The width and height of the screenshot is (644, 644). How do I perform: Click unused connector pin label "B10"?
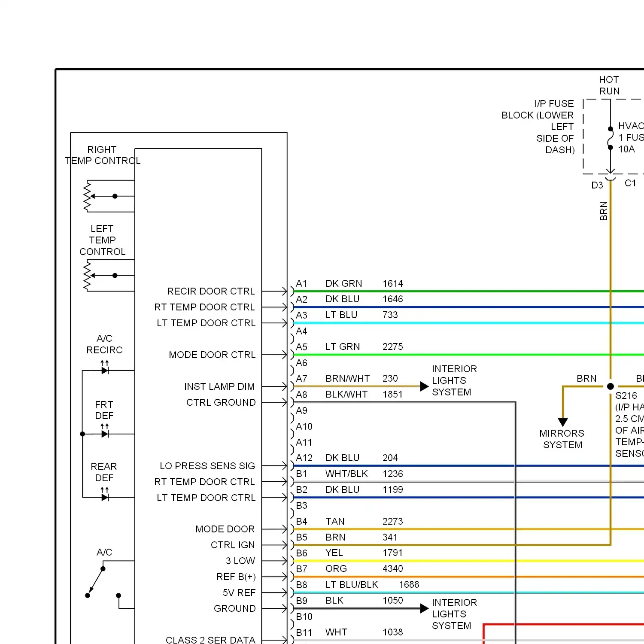[304, 617]
